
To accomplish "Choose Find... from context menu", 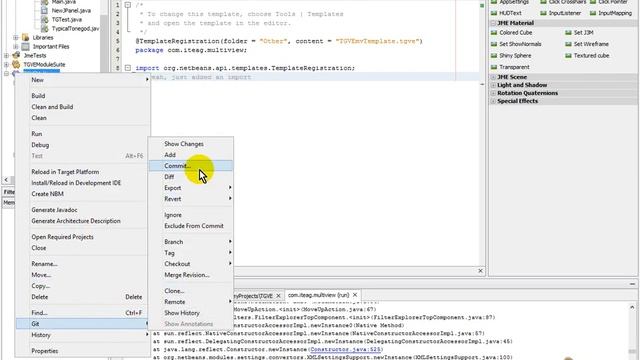I will tap(83, 313).
